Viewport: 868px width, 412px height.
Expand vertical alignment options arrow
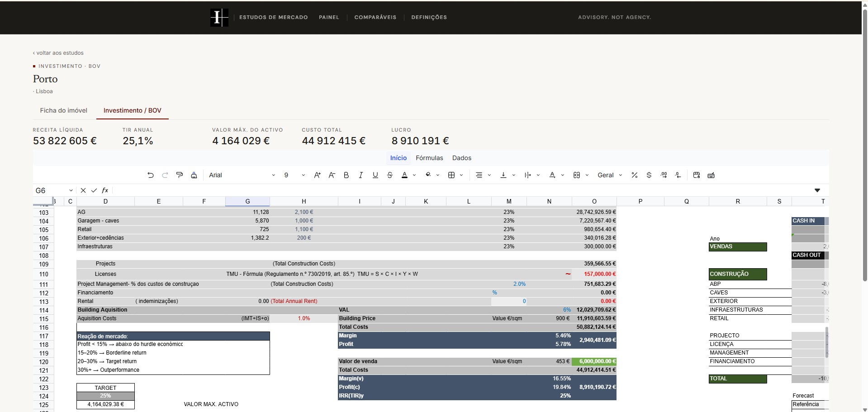(x=514, y=175)
